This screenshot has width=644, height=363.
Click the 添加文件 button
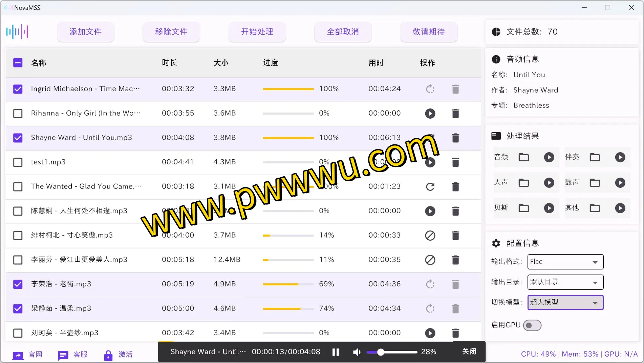pos(85,32)
